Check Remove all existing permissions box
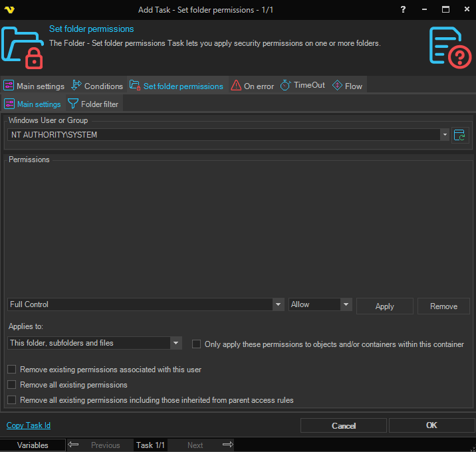The image size is (476, 452). (11, 385)
